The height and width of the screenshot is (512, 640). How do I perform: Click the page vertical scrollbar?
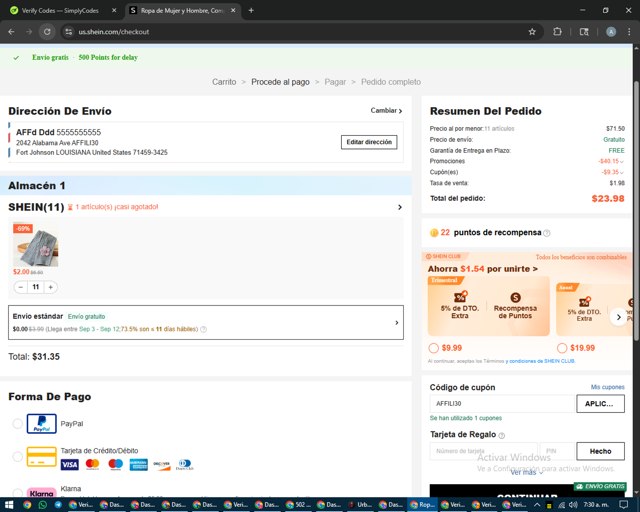(636, 210)
